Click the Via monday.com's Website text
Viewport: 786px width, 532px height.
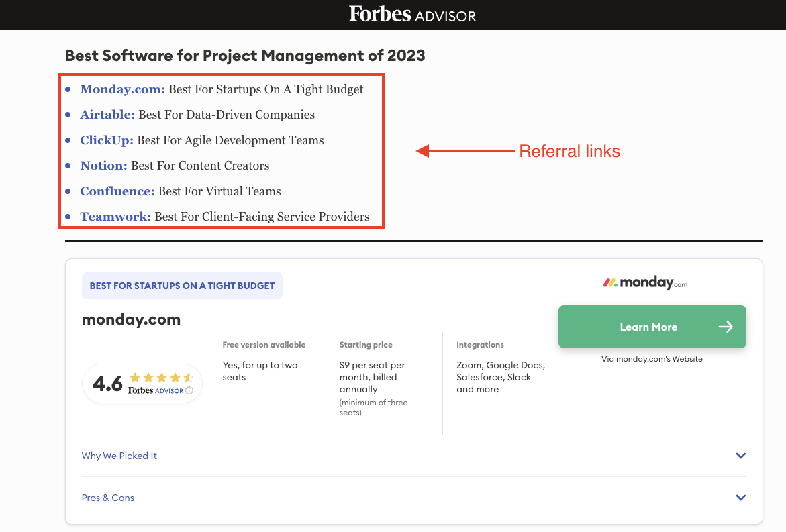click(x=652, y=359)
